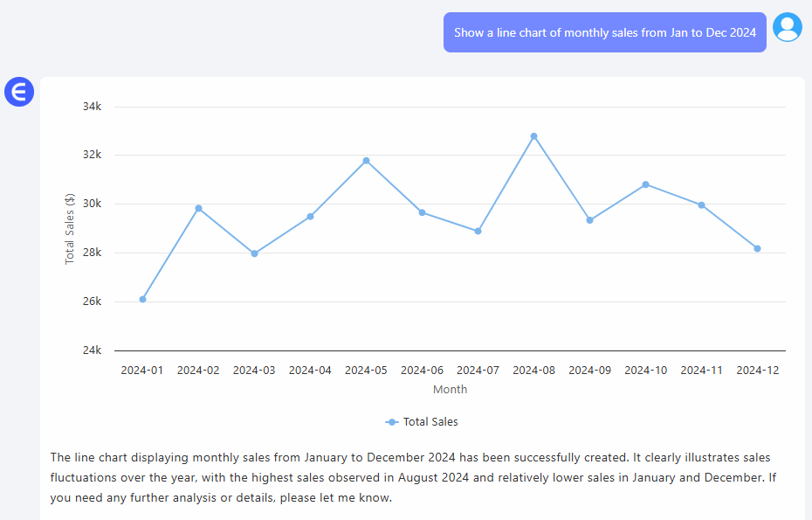Click the data point for 2024-12

(x=758, y=248)
